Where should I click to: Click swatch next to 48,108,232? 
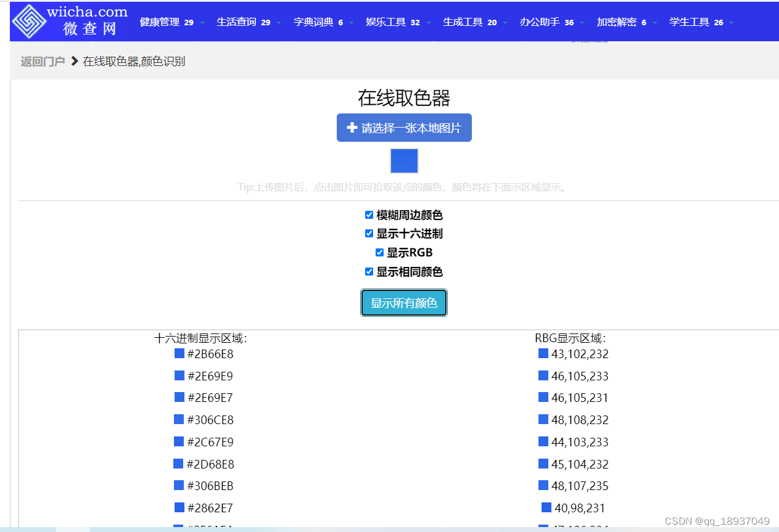(543, 419)
